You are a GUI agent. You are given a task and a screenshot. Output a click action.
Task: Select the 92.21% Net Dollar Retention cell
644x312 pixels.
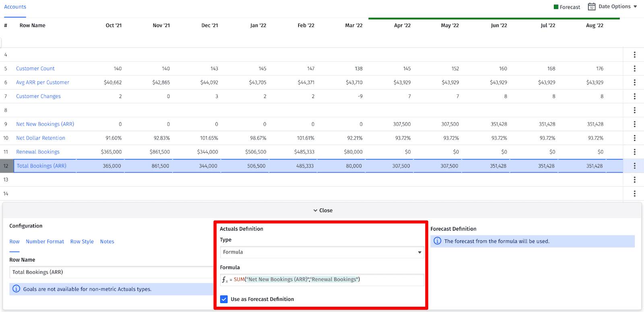pyautogui.click(x=355, y=138)
